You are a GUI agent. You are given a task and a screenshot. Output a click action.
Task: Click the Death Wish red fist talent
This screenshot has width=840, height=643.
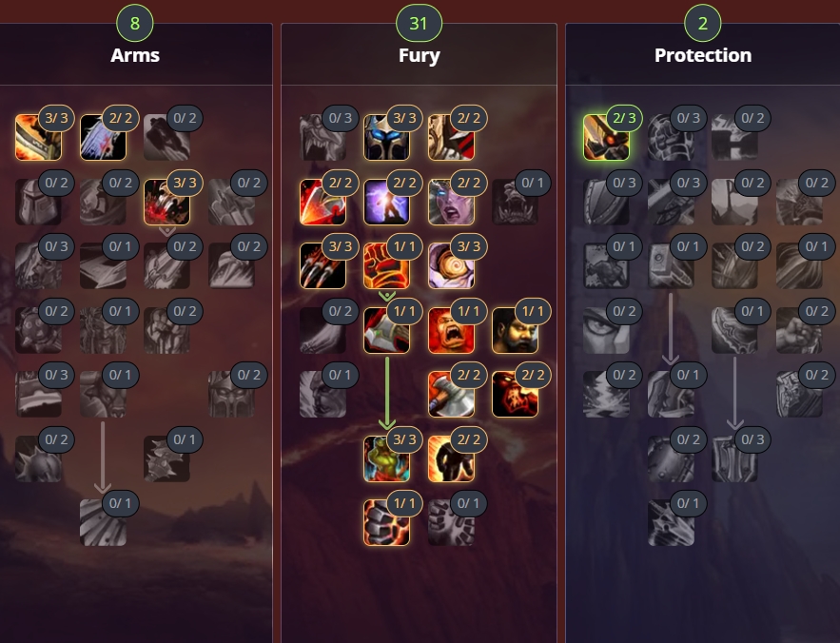pos(386,265)
